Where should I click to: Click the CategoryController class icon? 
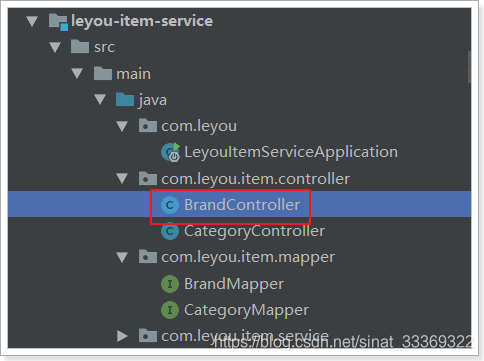pos(170,231)
